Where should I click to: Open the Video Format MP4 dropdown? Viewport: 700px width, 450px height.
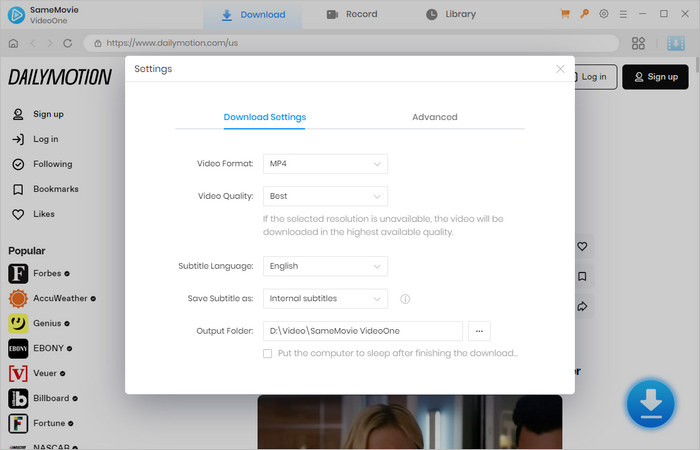point(325,164)
